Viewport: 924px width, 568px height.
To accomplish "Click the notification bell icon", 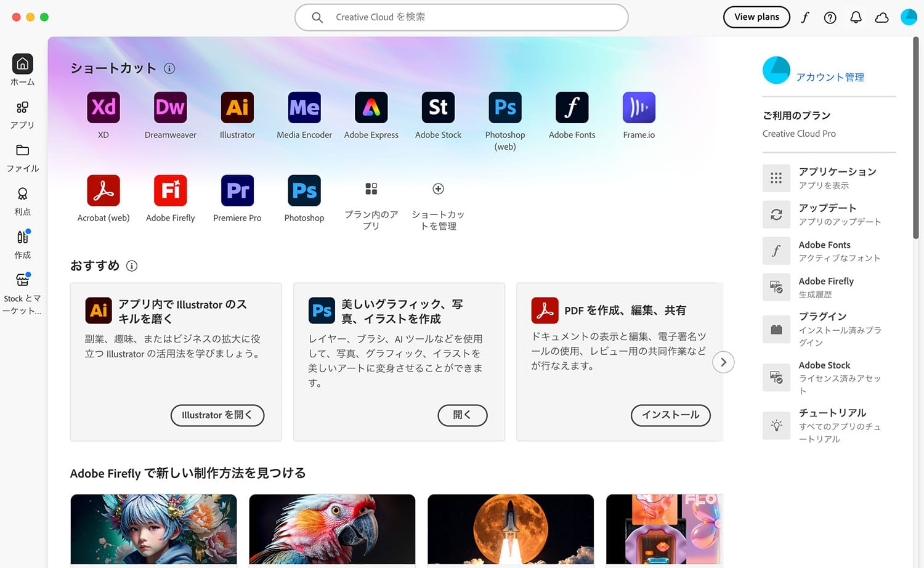I will (856, 17).
